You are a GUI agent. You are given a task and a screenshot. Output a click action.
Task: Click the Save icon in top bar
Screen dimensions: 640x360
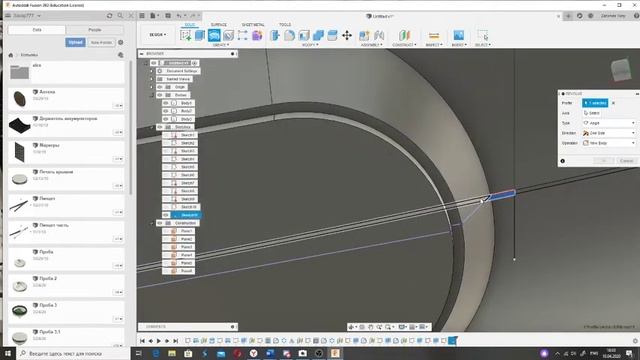[168, 16]
